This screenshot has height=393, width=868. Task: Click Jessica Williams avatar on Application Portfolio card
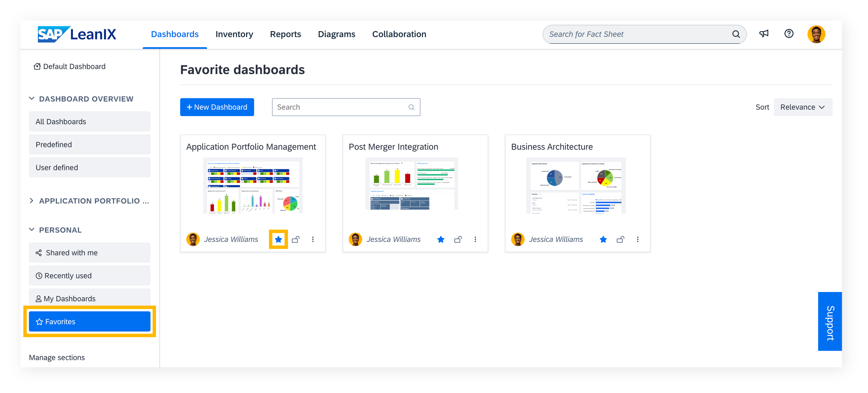193,239
